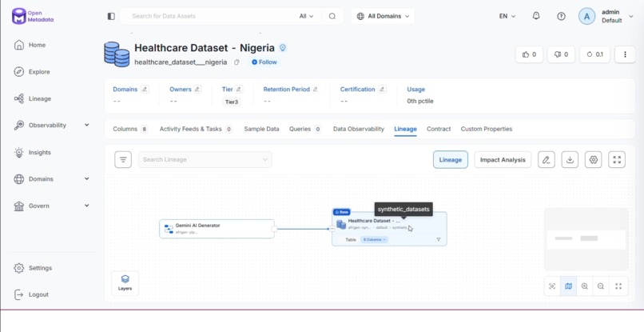Focus on selected node icon
Image resolution: width=644 pixels, height=332 pixels.
tap(552, 286)
